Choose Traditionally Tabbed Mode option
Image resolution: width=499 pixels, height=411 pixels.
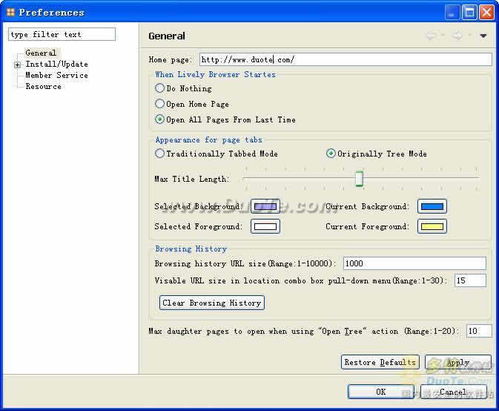point(160,153)
